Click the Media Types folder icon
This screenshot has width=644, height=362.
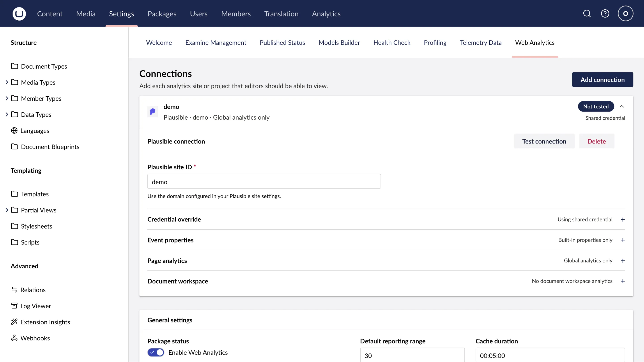15,82
